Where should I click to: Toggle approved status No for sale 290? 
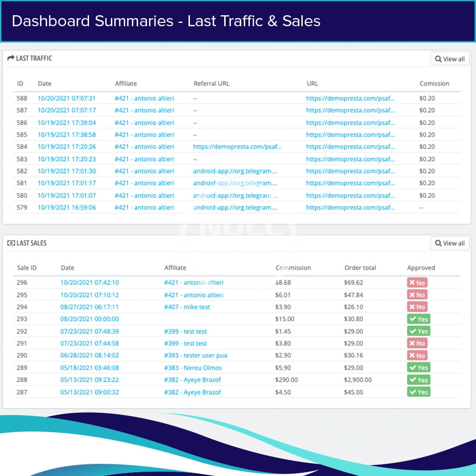[417, 356]
